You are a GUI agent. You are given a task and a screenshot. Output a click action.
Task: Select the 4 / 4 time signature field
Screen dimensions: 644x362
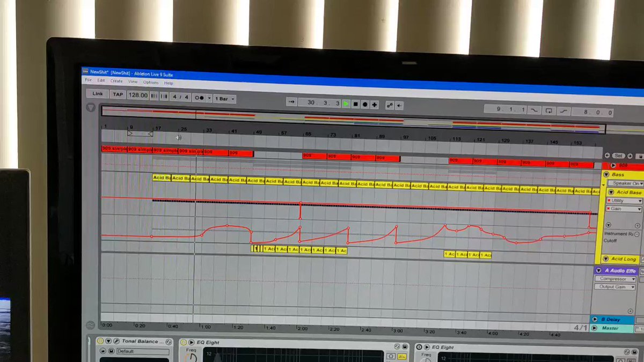pos(180,97)
